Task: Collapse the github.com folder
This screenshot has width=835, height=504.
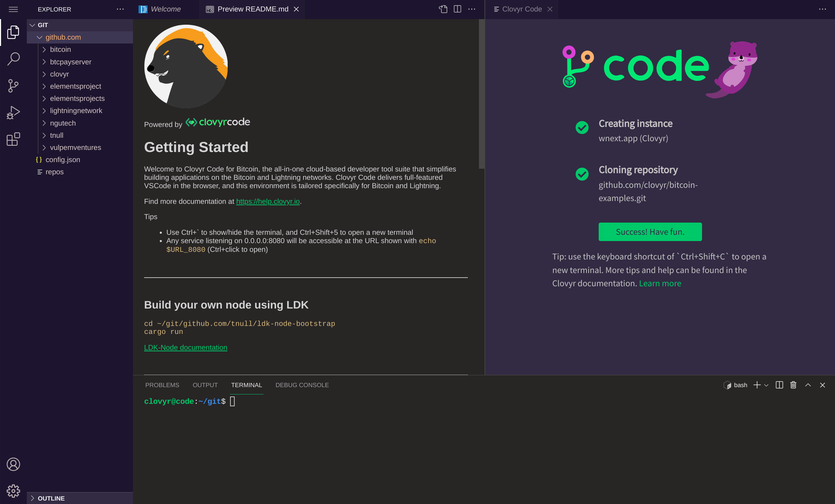Action: coord(63,37)
